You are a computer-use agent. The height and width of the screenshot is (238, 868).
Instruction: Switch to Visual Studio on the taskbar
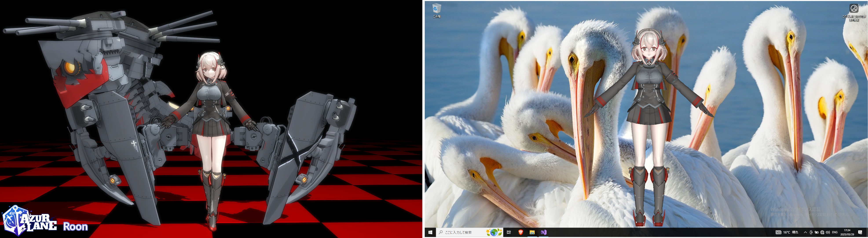(x=544, y=232)
